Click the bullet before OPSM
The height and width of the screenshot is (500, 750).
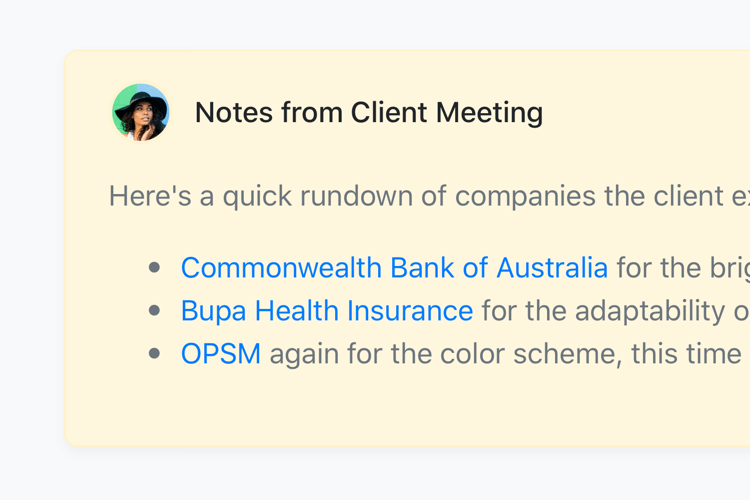point(154,354)
